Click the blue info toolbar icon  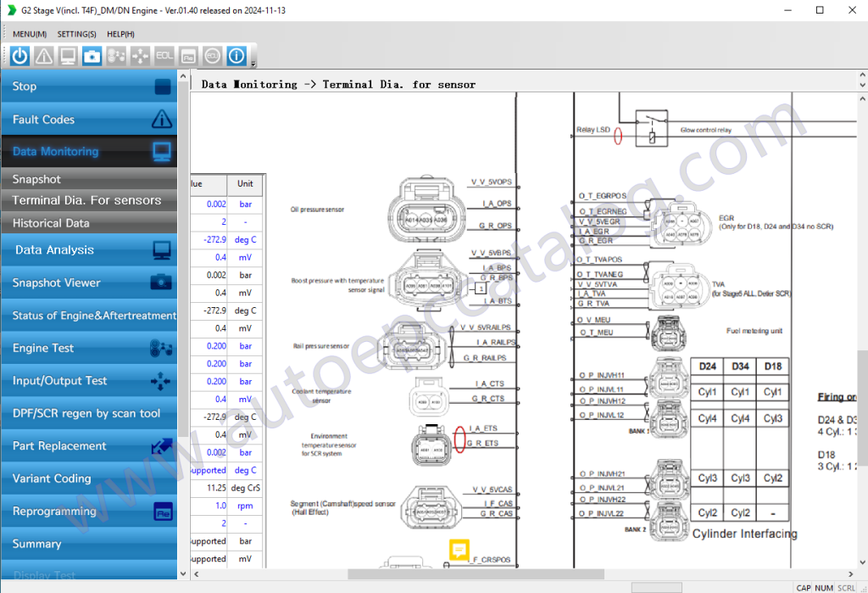[236, 56]
